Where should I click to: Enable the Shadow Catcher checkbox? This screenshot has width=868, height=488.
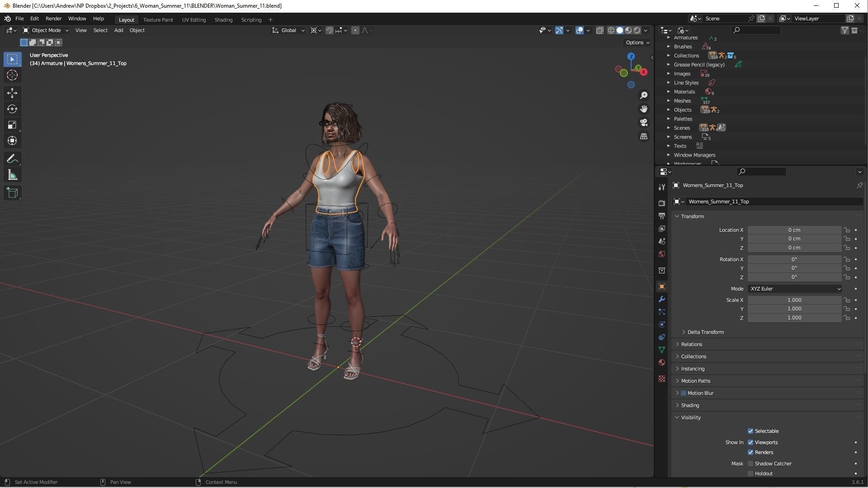750,464
